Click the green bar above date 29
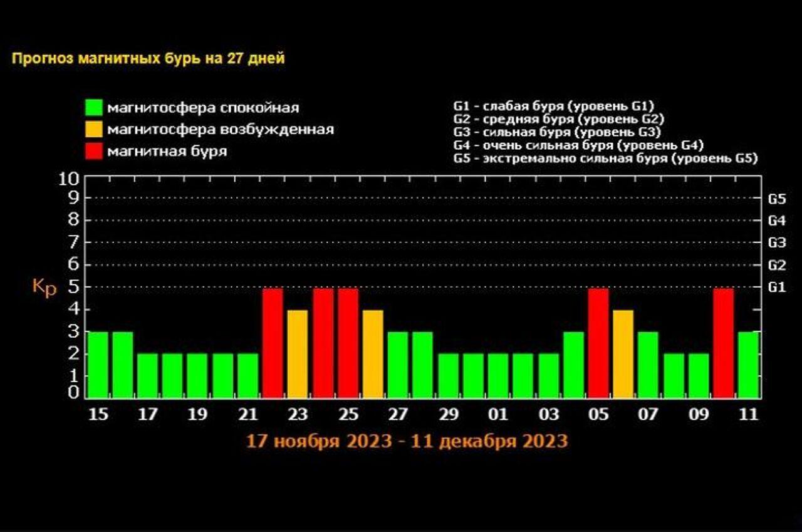The height and width of the screenshot is (532, 802). (449, 376)
